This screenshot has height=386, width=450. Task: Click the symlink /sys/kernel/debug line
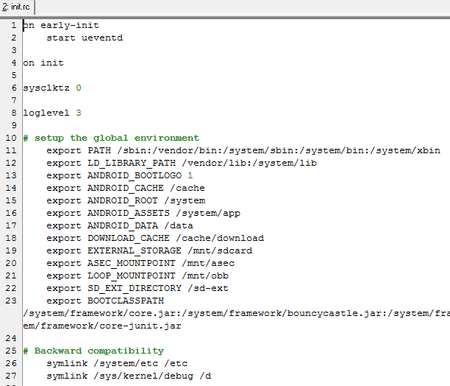click(129, 376)
